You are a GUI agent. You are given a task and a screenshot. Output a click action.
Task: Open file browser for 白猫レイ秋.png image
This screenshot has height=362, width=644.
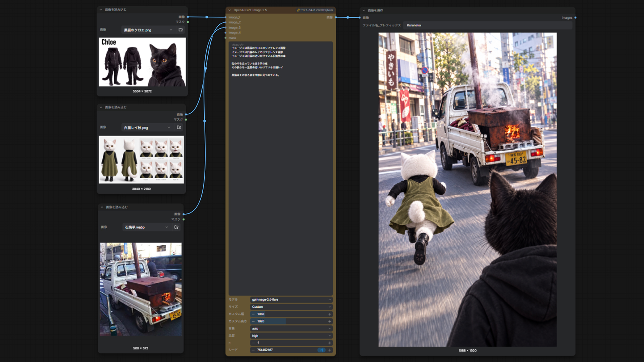click(x=179, y=127)
